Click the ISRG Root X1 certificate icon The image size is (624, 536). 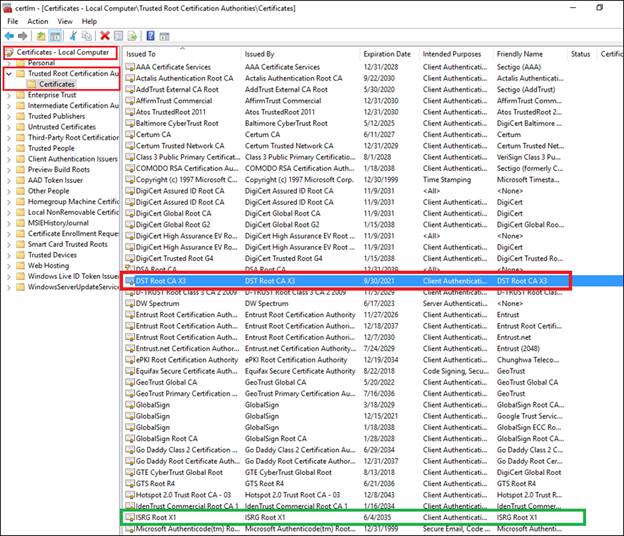tap(130, 517)
